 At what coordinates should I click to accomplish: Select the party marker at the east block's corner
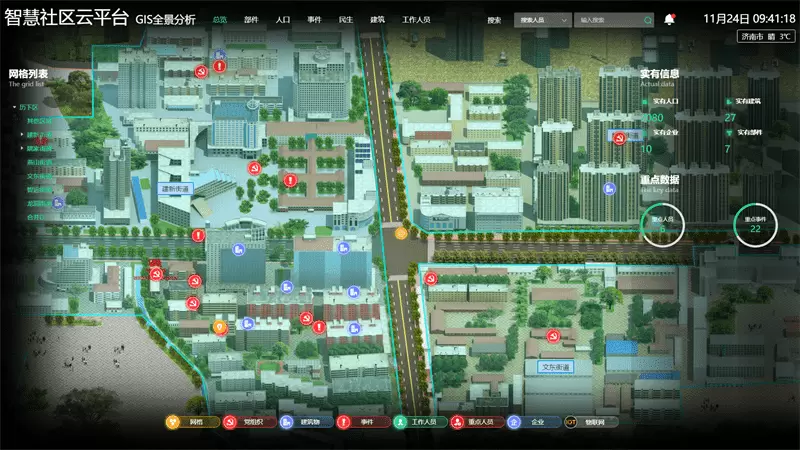click(431, 279)
